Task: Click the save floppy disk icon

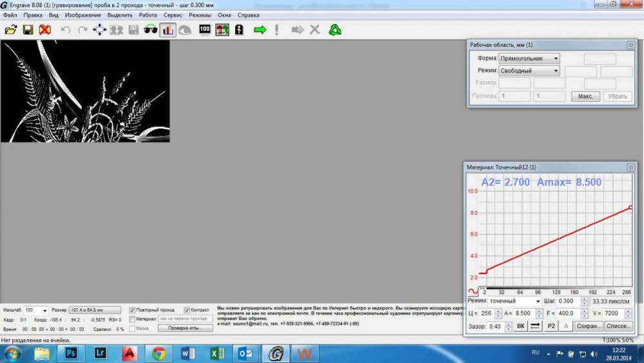Action: [x=28, y=30]
